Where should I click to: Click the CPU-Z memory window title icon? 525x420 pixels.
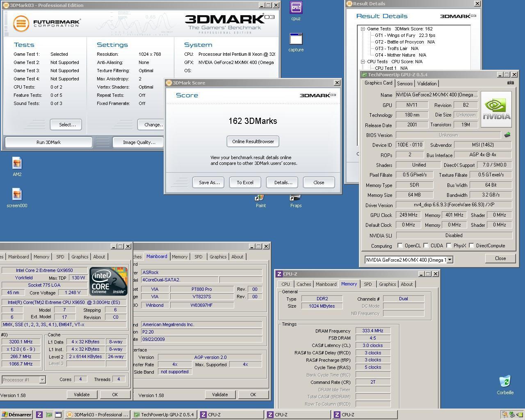[279, 274]
